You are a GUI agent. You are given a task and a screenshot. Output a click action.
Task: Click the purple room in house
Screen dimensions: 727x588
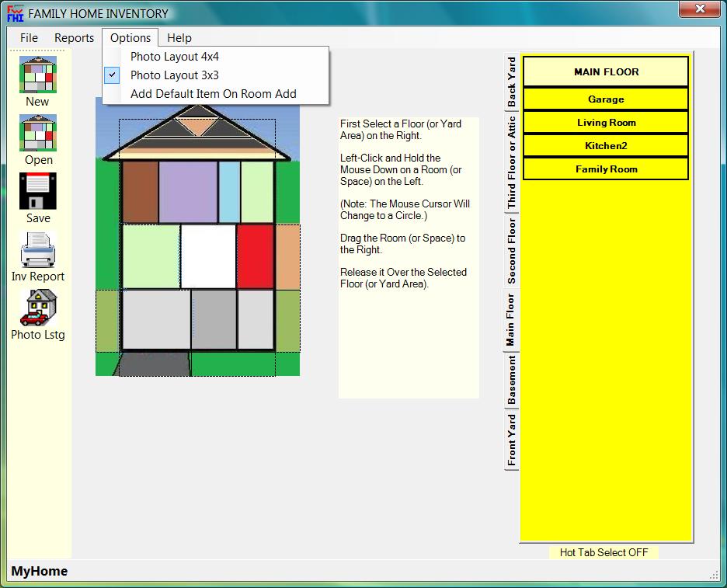[x=188, y=192]
